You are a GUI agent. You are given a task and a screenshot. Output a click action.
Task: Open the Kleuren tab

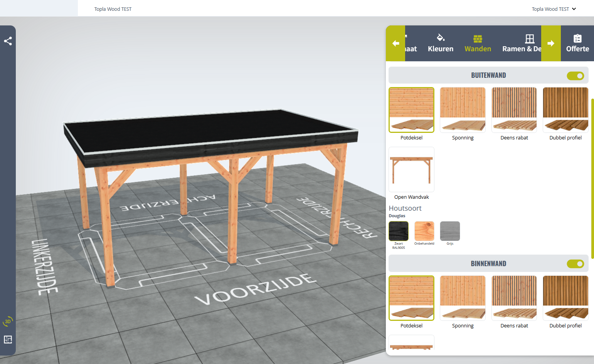tap(441, 43)
